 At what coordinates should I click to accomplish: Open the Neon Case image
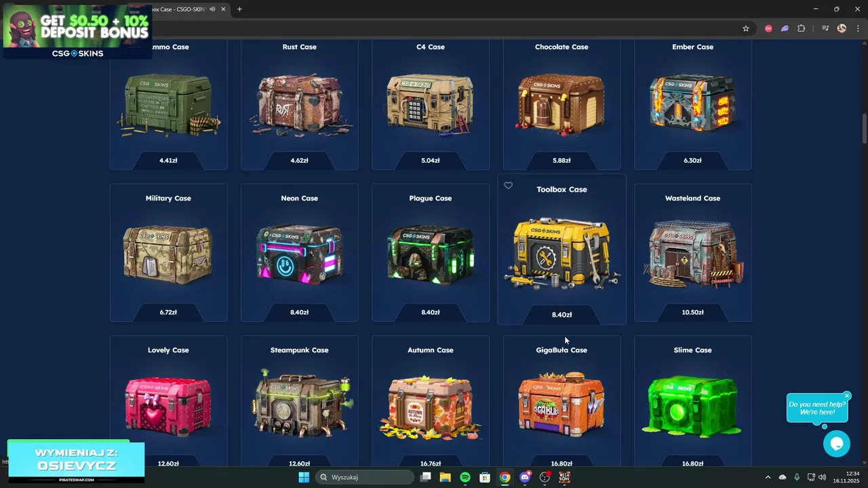(x=299, y=254)
